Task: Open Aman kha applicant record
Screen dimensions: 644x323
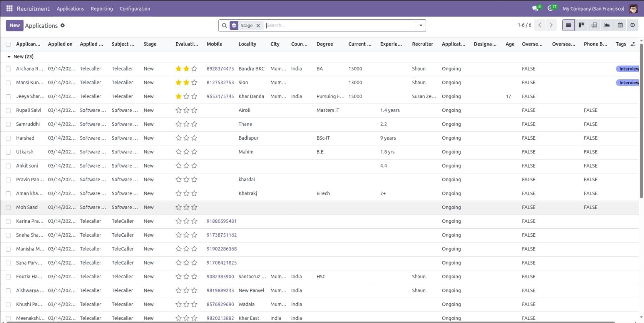Action: tap(29, 194)
